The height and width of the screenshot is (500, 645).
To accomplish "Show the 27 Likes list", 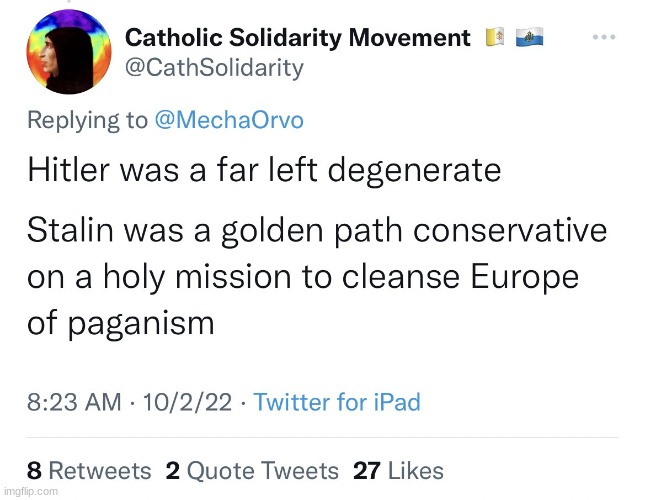I will tap(399, 470).
